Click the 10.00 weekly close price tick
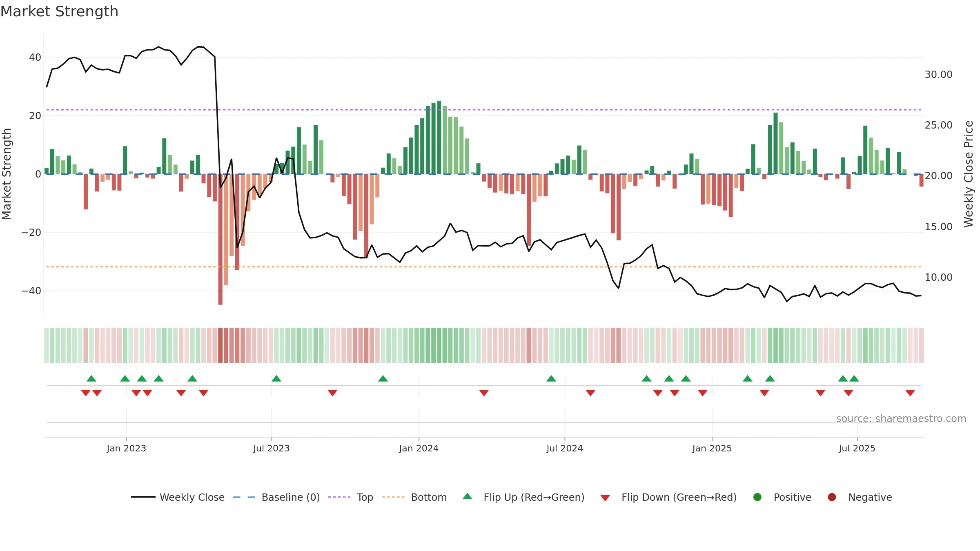 (939, 278)
